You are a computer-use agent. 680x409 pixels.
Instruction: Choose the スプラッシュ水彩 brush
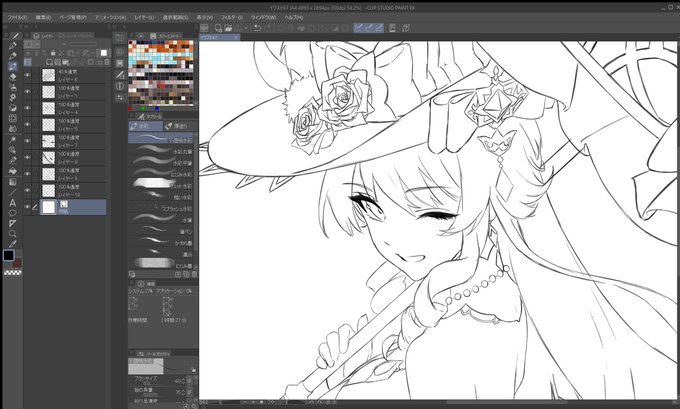pyautogui.click(x=160, y=208)
